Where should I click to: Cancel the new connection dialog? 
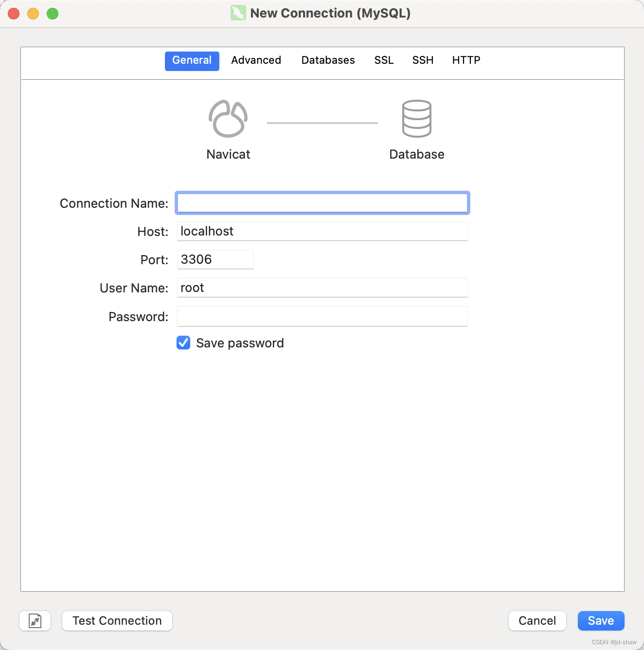click(537, 621)
